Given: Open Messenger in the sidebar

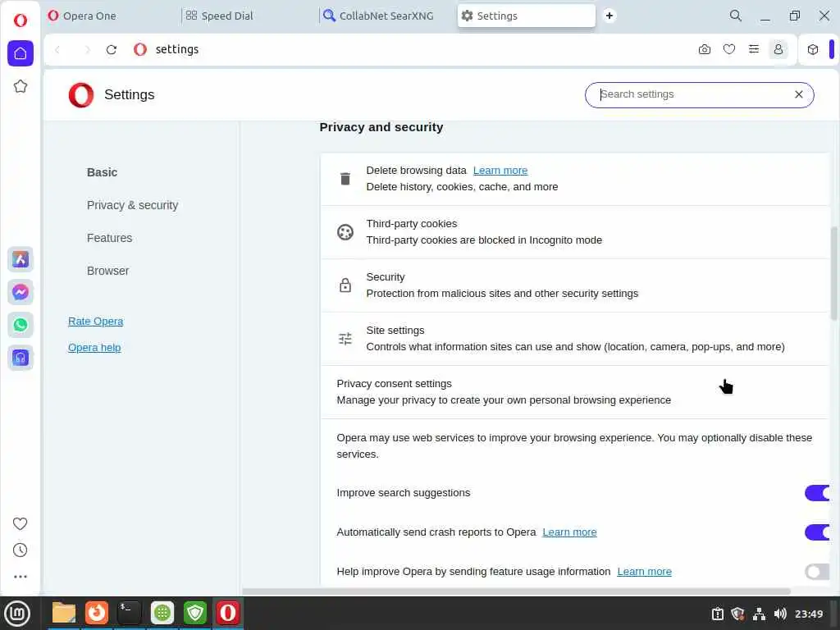Looking at the screenshot, I should [21, 292].
